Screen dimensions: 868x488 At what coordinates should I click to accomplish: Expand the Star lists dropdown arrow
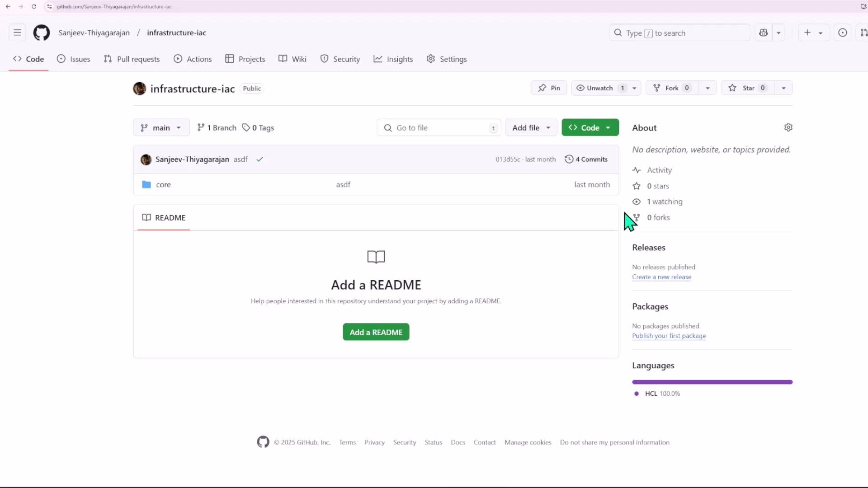pyautogui.click(x=784, y=88)
